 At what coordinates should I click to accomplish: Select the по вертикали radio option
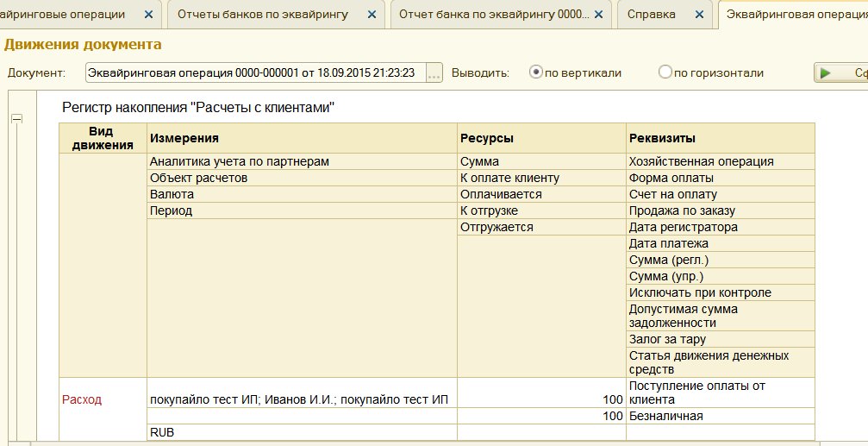point(536,72)
